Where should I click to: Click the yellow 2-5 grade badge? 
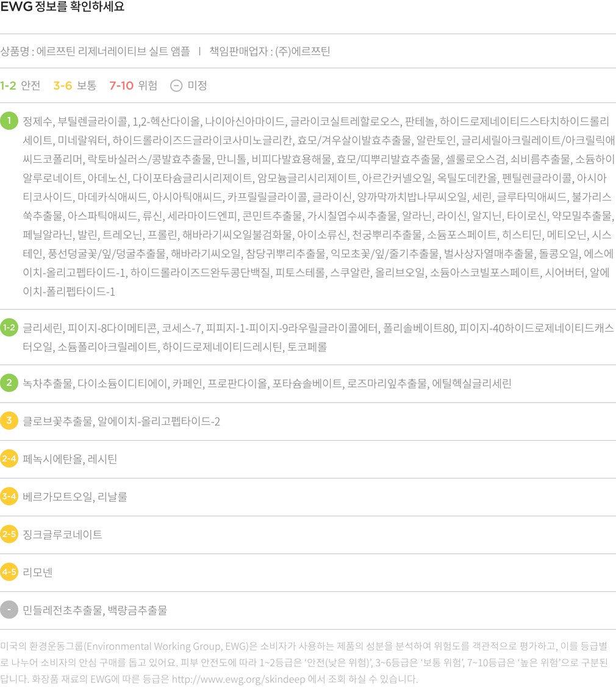coord(9,534)
